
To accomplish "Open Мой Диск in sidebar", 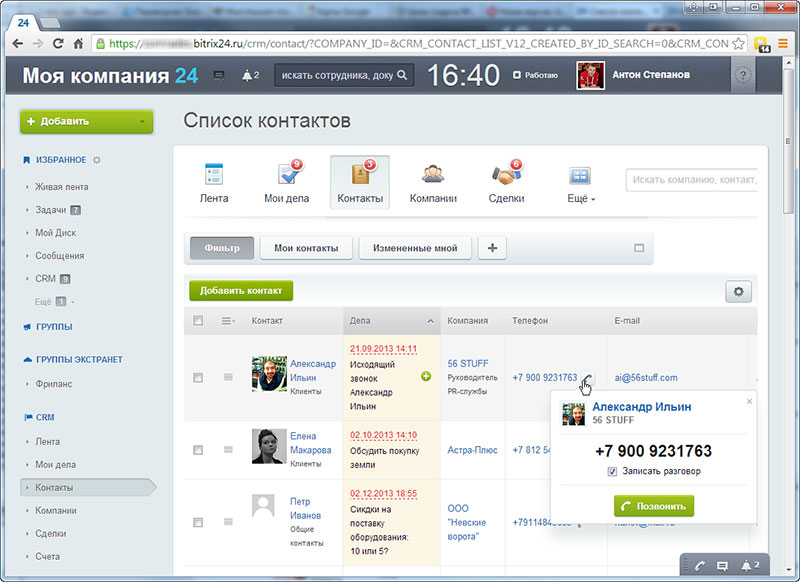I will [x=55, y=233].
